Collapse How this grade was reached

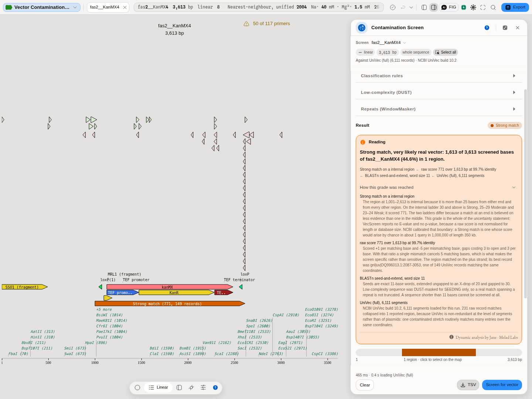pyautogui.click(x=438, y=187)
